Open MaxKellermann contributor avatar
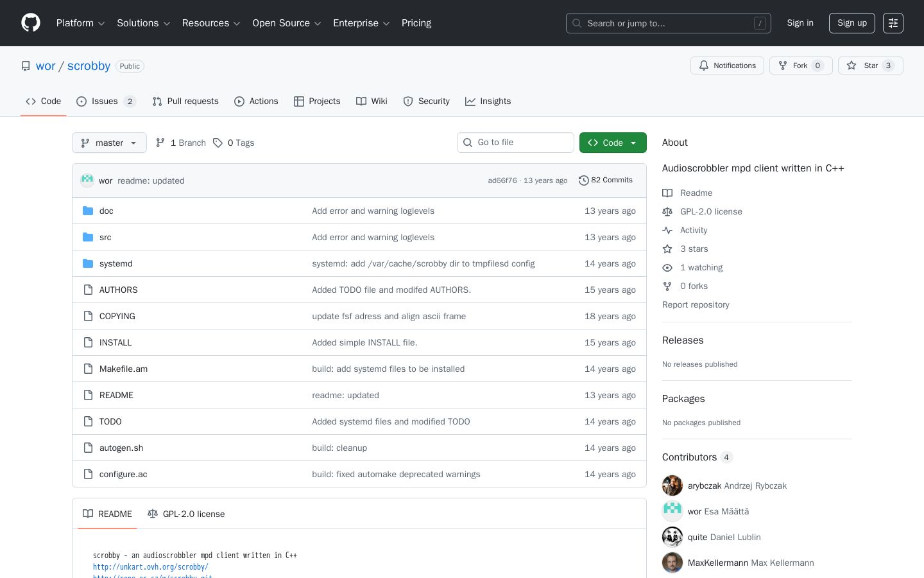 [672, 563]
